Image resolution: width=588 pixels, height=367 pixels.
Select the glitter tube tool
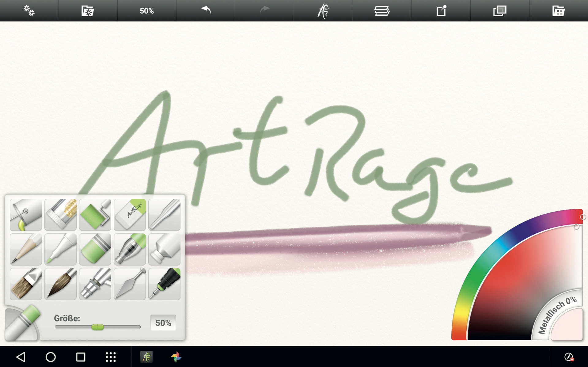click(60, 214)
